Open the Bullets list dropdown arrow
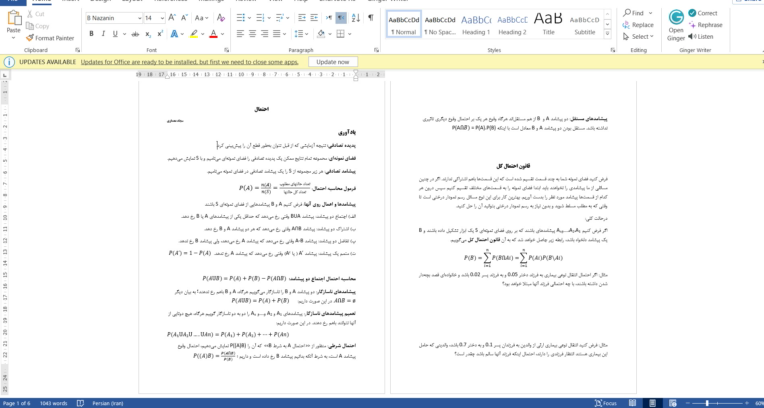Image resolution: width=764 pixels, height=408 pixels. pos(250,18)
